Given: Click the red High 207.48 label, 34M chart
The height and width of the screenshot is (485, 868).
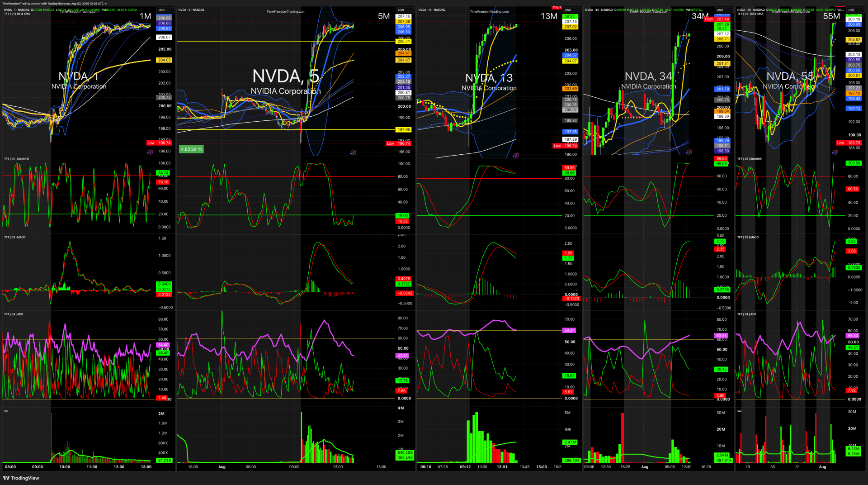Looking at the screenshot, I should [717, 19].
